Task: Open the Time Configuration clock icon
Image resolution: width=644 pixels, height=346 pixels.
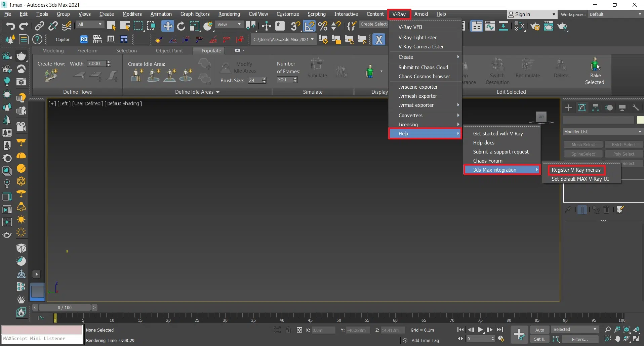Action: coord(501,339)
